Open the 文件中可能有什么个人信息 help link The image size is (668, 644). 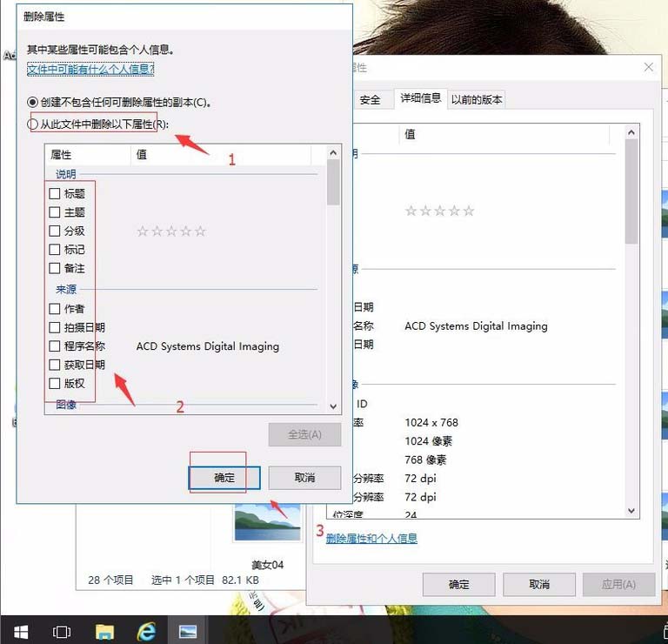[x=90, y=69]
